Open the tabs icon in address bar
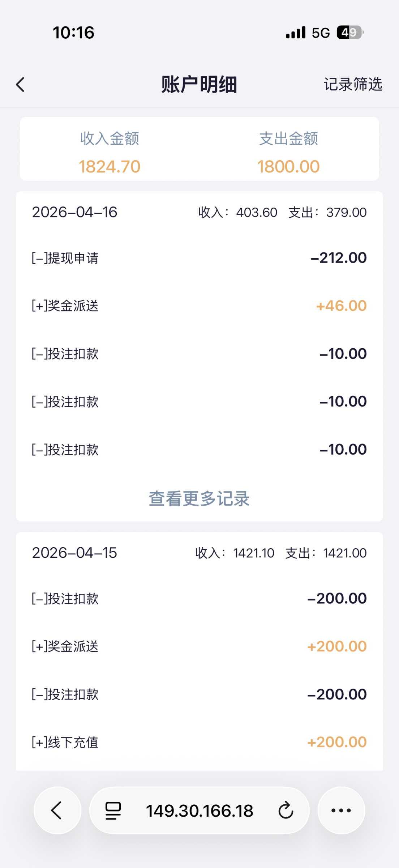The image size is (399, 868). (x=113, y=810)
